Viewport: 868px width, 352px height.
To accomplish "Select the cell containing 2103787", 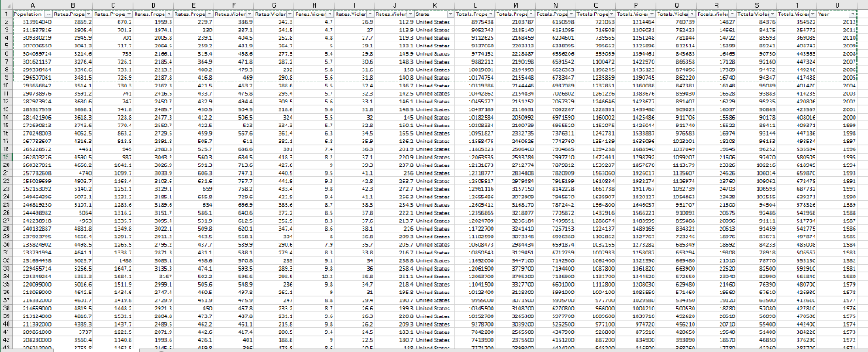I will click(x=515, y=20).
